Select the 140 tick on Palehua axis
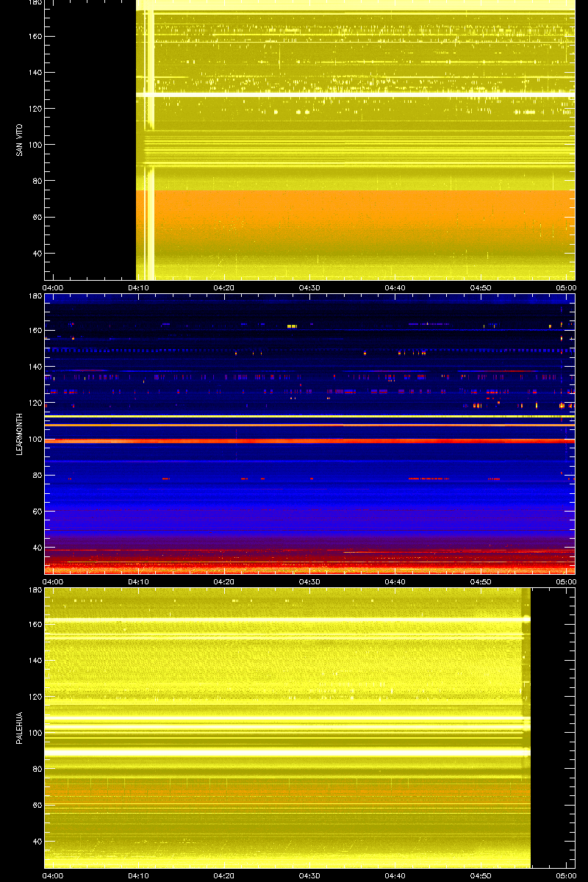 [x=35, y=661]
